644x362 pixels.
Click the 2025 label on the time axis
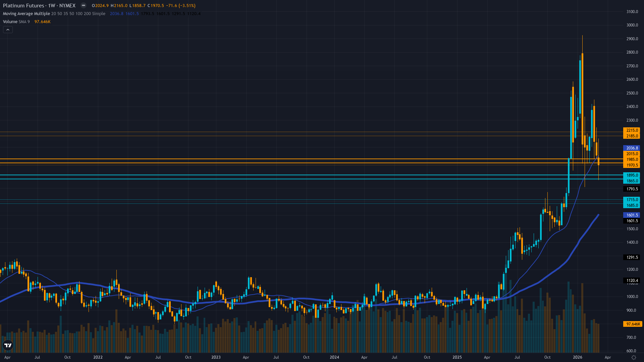click(x=457, y=357)
